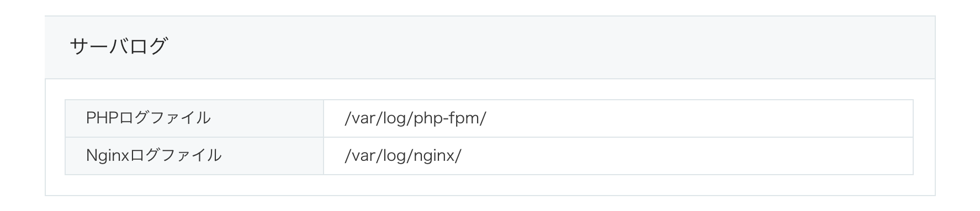
Task: Select the PHPログファイル label cell
Action: point(194,118)
